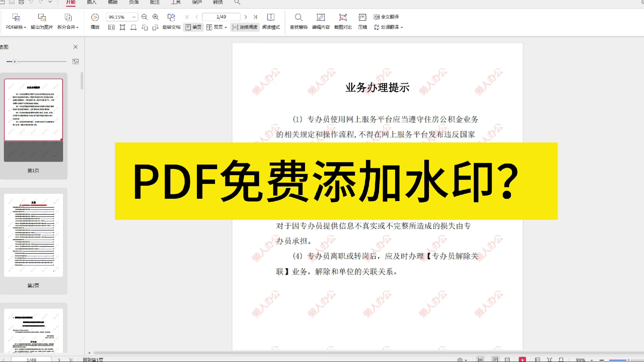This screenshot has height=362, width=644.
Task: Click 全文翻译 full-text translation
Action: click(x=386, y=17)
